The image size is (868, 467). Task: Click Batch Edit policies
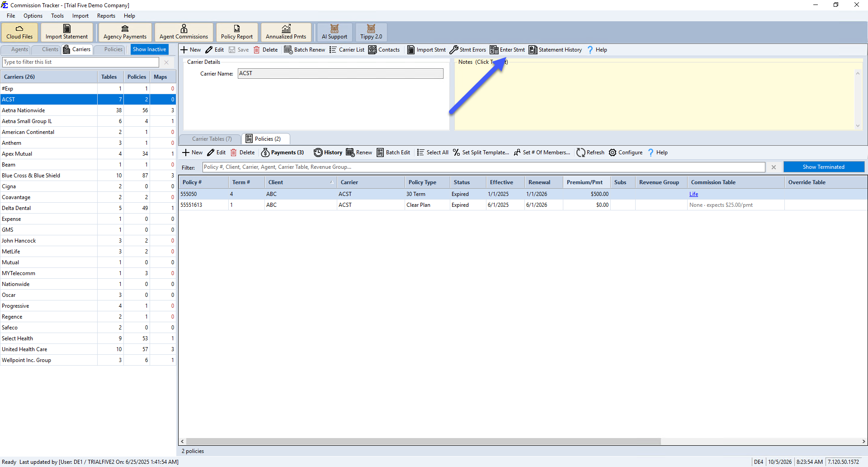pos(393,152)
